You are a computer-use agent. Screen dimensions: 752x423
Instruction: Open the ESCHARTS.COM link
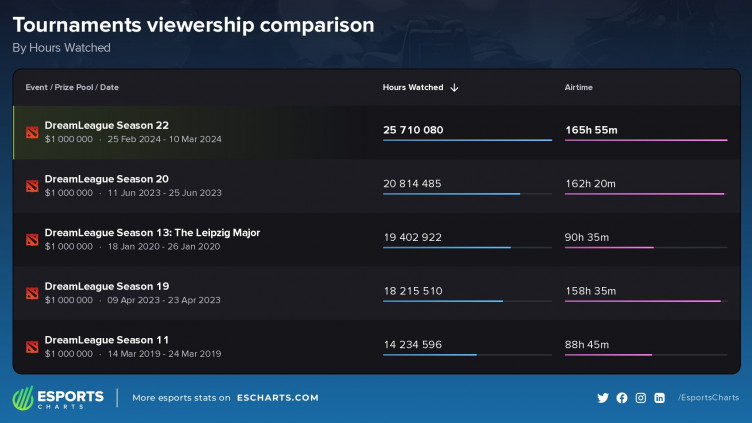[x=278, y=398]
